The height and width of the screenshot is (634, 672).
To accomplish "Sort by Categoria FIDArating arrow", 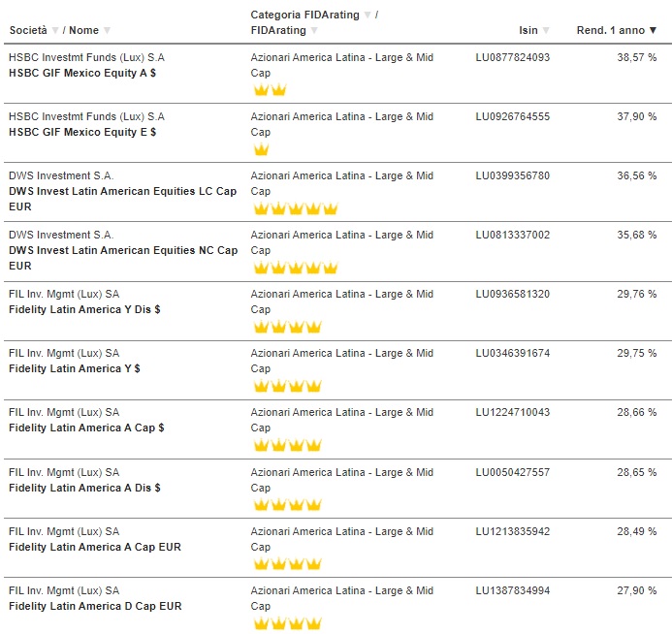I will (x=368, y=15).
